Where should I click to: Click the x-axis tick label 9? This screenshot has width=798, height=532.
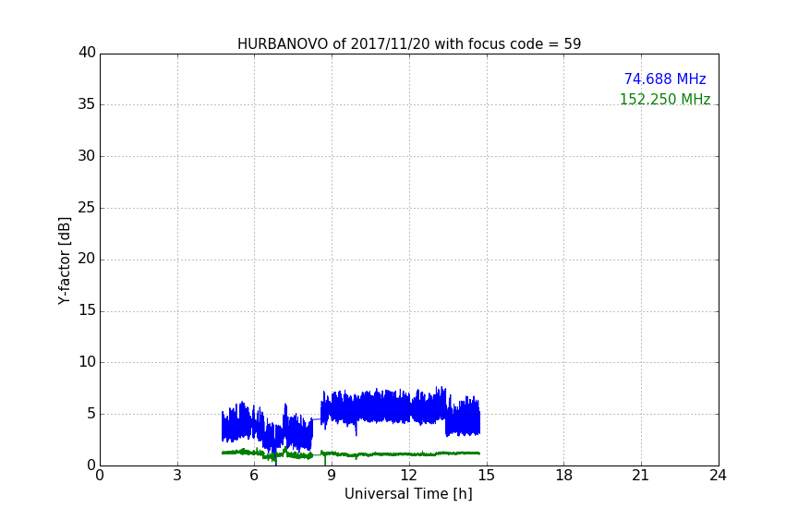(332, 476)
